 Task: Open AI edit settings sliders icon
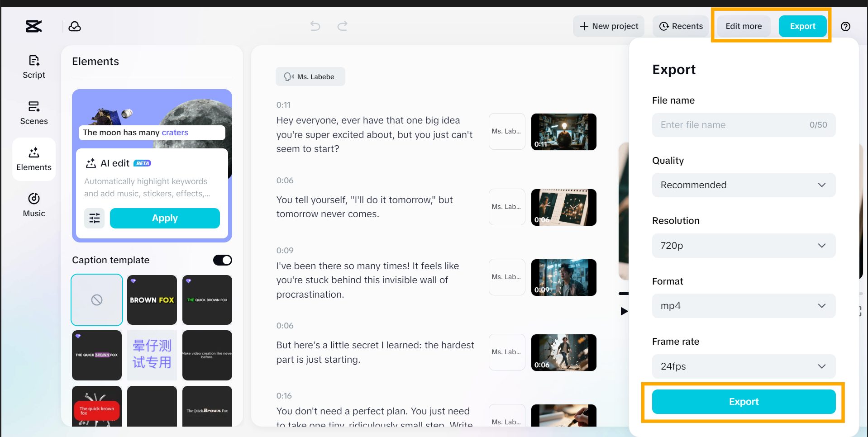point(95,218)
